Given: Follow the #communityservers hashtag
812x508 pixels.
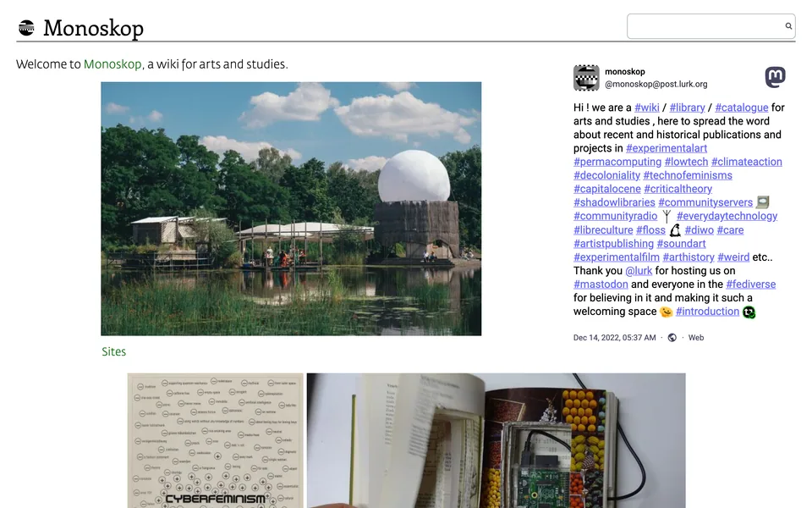Looking at the screenshot, I should 705,202.
